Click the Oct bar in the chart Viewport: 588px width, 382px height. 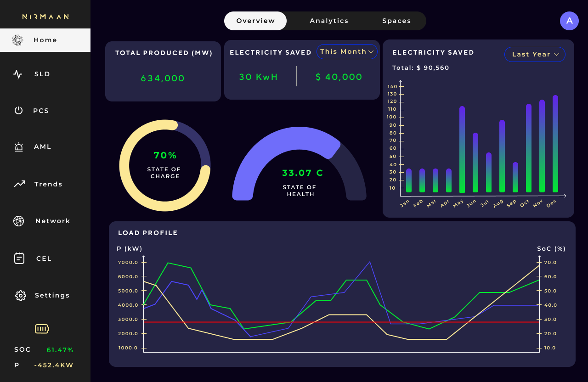(x=529, y=148)
